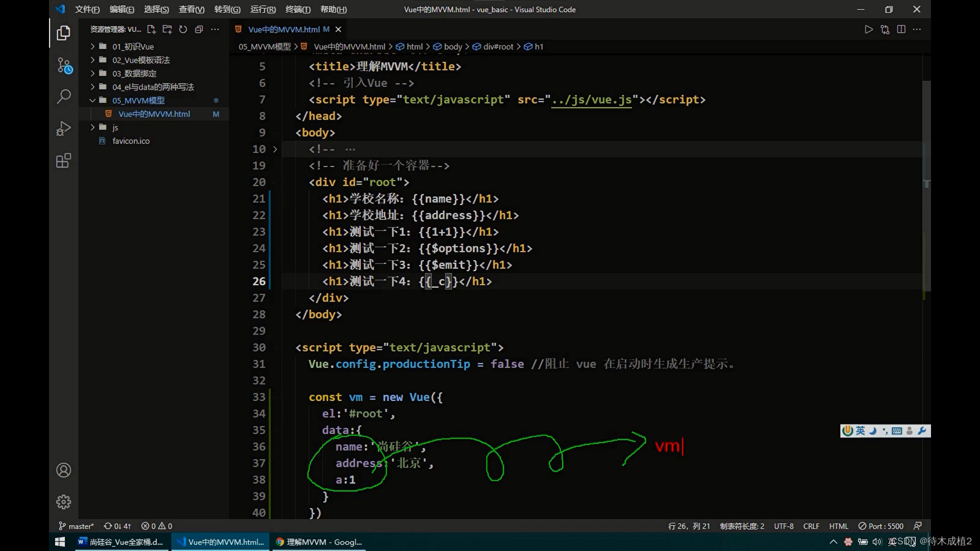The height and width of the screenshot is (551, 980).
Task: Open IME soft keyboard icon
Action: [x=897, y=431]
